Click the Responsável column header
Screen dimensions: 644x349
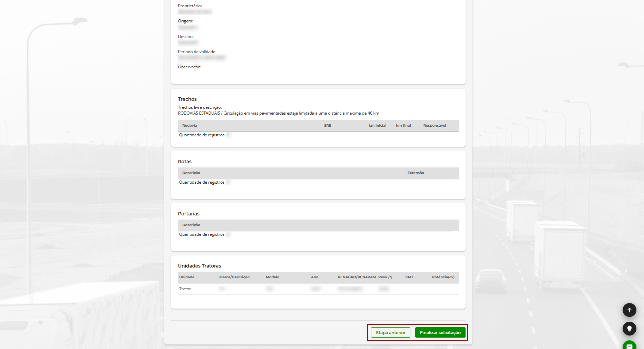435,126
